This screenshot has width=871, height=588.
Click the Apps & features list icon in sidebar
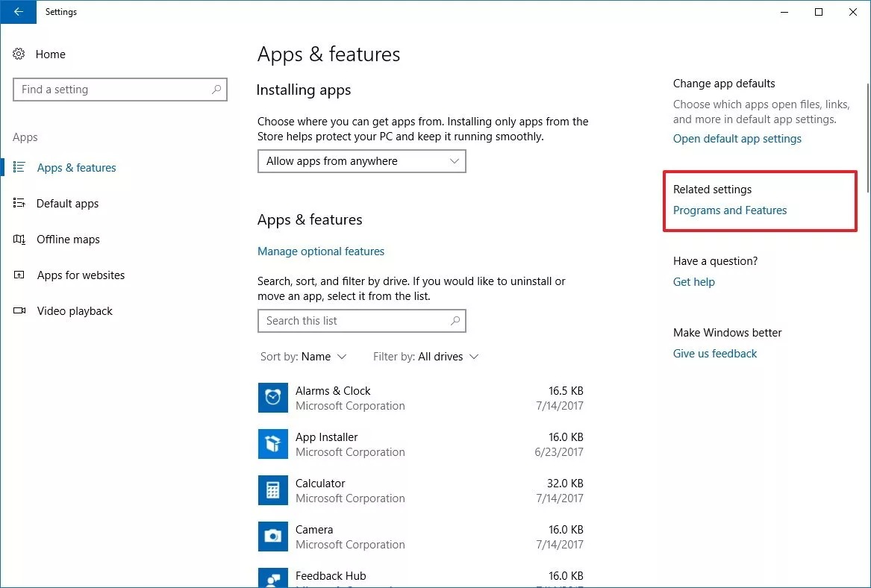(x=19, y=167)
